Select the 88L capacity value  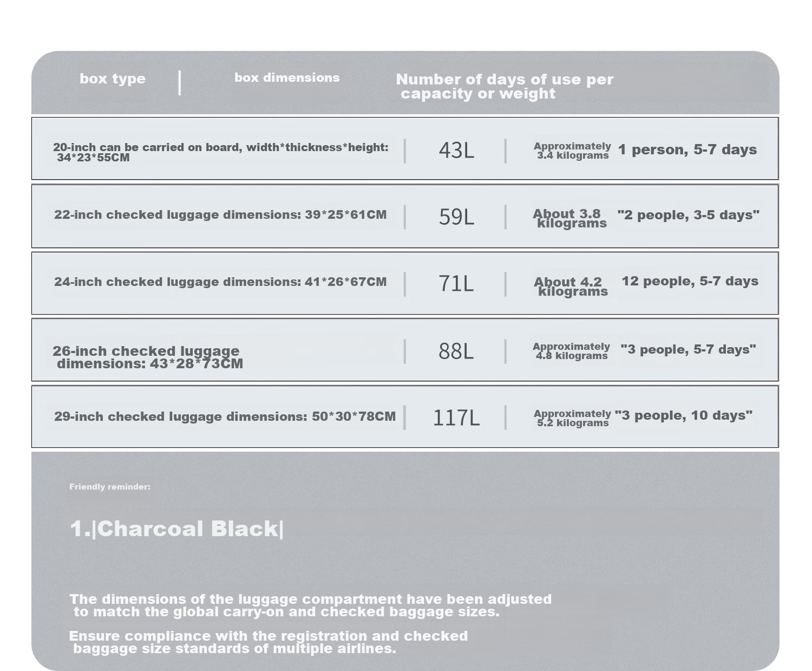(456, 351)
